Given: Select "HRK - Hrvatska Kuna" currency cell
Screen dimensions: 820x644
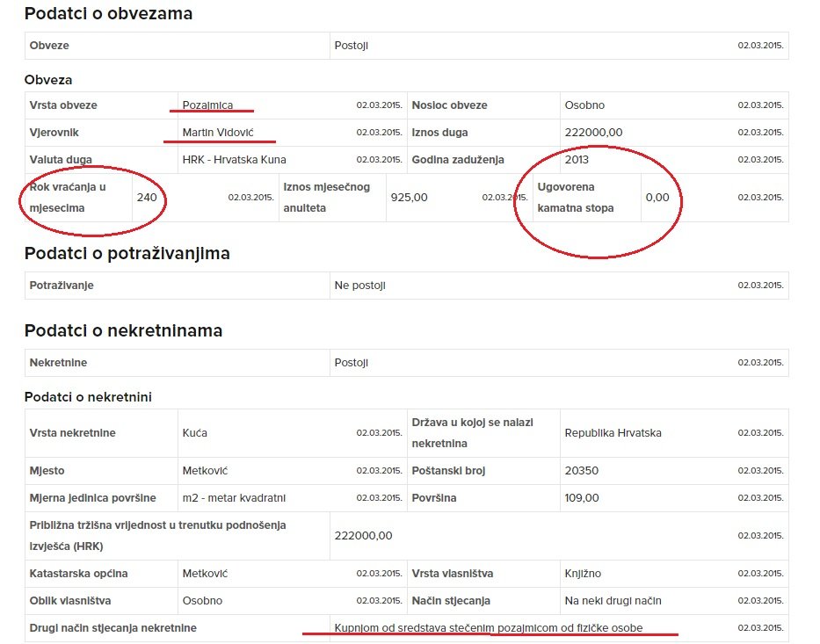Looking at the screenshot, I should point(234,160).
